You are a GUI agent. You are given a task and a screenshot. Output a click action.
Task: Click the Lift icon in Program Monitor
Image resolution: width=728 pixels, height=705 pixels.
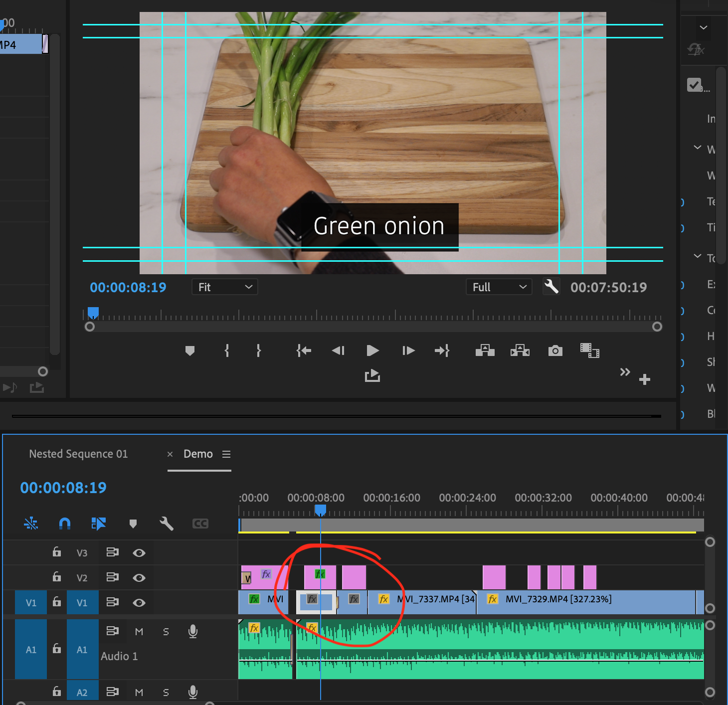coord(485,351)
